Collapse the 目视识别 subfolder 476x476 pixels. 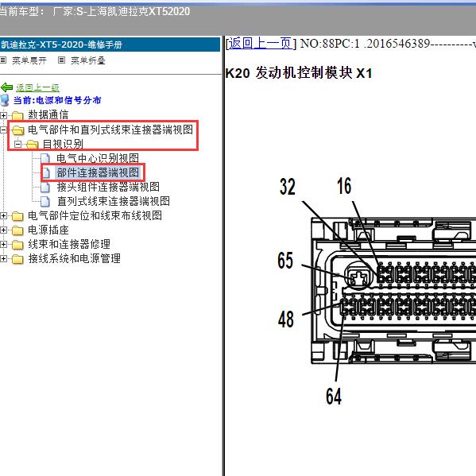[18, 144]
